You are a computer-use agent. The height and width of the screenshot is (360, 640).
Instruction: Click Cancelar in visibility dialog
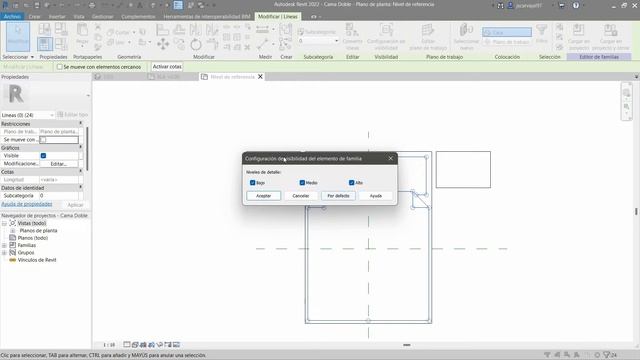[x=301, y=196]
